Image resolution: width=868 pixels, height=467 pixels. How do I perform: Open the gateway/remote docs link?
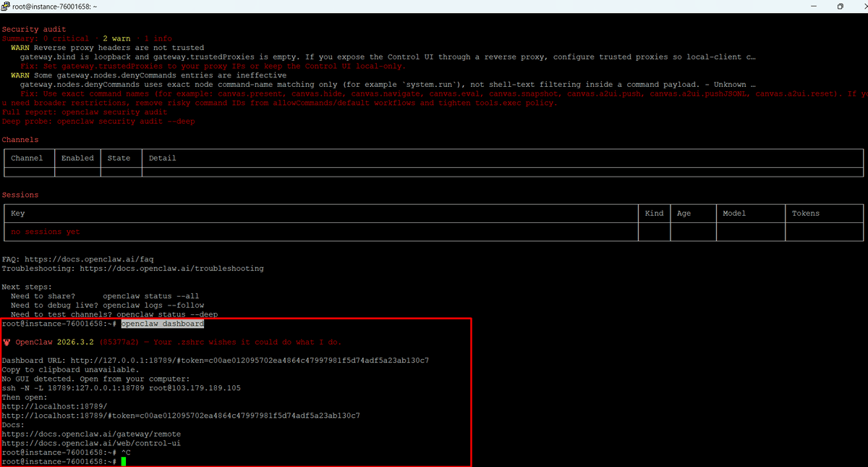91,434
